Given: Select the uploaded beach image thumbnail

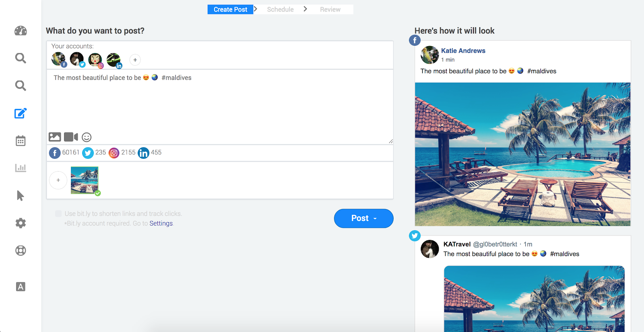Looking at the screenshot, I should coord(85,180).
